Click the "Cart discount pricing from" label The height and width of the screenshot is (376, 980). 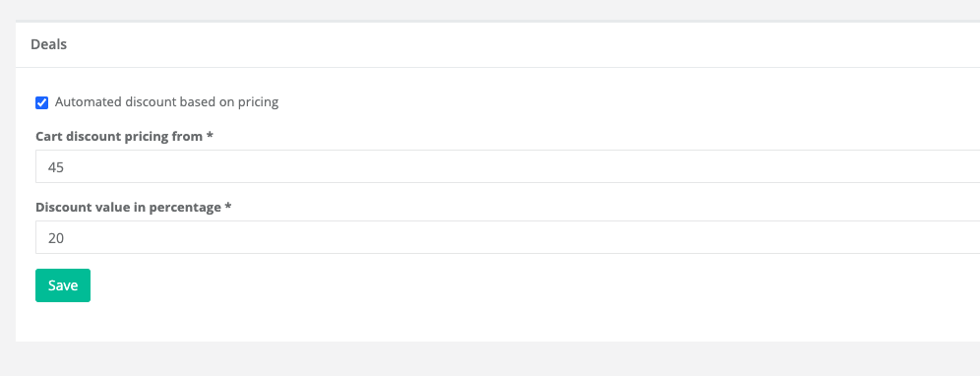[119, 137]
